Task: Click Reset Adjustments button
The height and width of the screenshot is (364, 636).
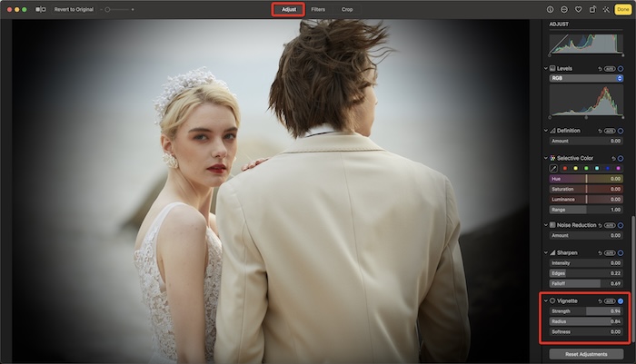Action: (x=586, y=354)
